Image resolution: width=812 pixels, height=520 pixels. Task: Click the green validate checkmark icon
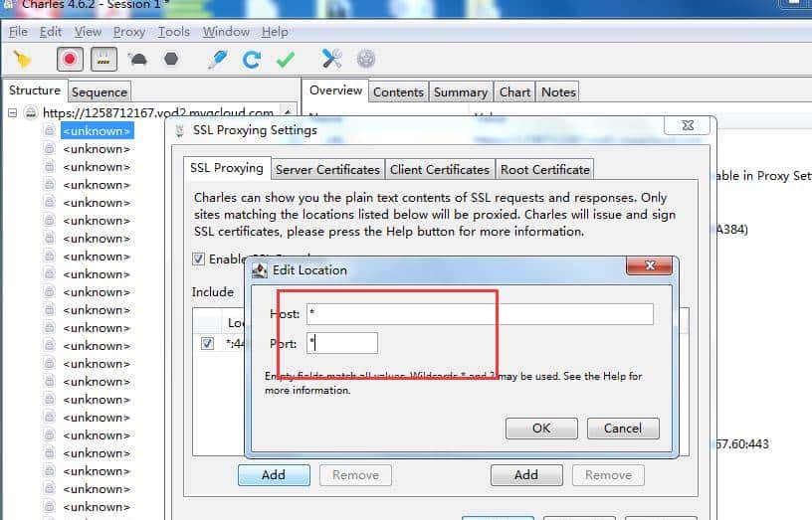pyautogui.click(x=286, y=60)
